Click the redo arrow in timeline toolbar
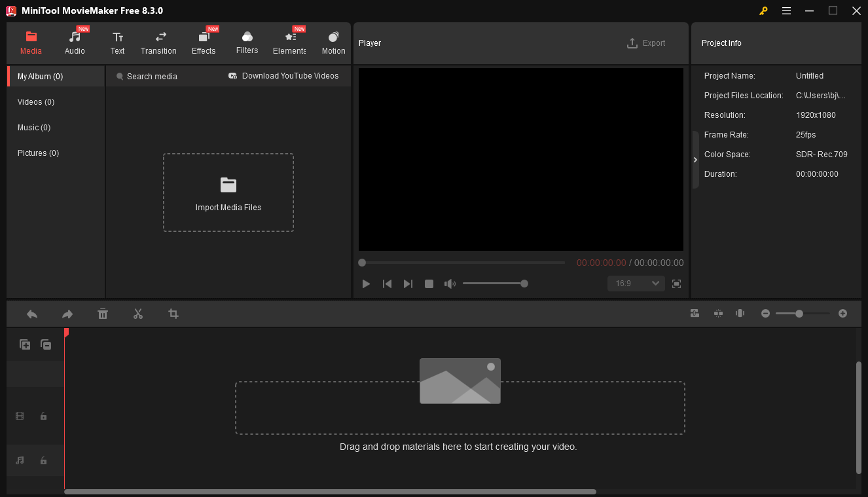 click(x=67, y=314)
